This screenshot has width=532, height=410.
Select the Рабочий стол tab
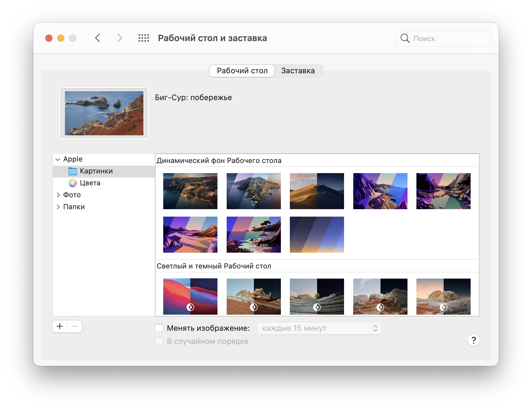click(x=242, y=71)
